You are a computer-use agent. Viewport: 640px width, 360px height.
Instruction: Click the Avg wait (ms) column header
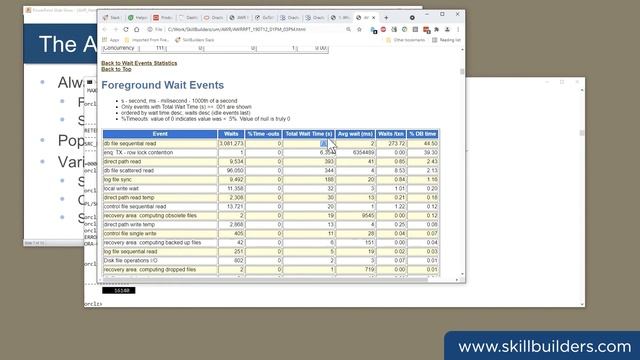356,134
